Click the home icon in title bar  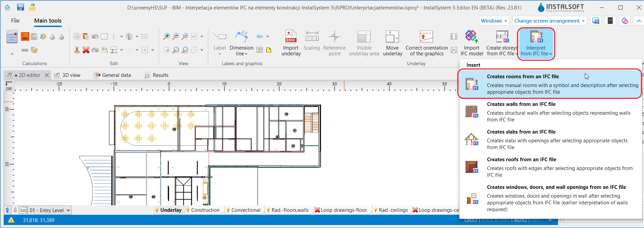(x=7, y=7)
